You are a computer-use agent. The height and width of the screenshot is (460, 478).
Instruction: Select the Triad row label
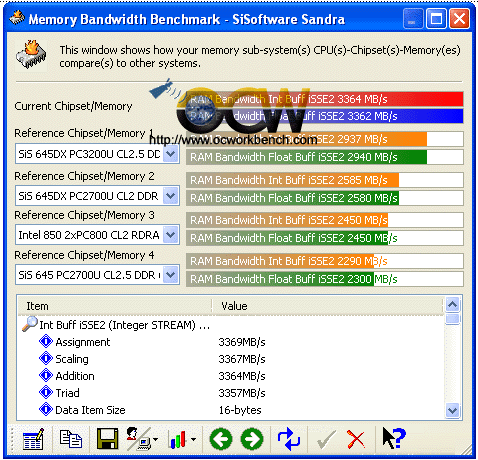(67, 393)
